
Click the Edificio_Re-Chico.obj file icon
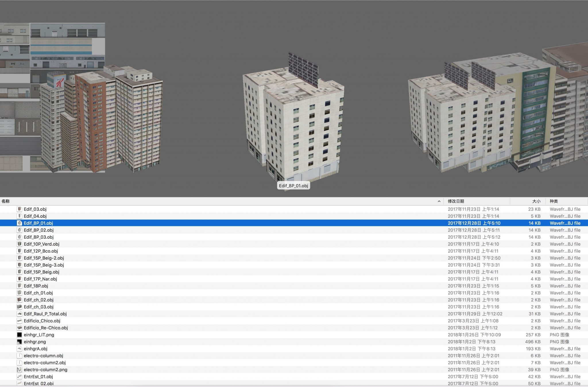(x=20, y=328)
